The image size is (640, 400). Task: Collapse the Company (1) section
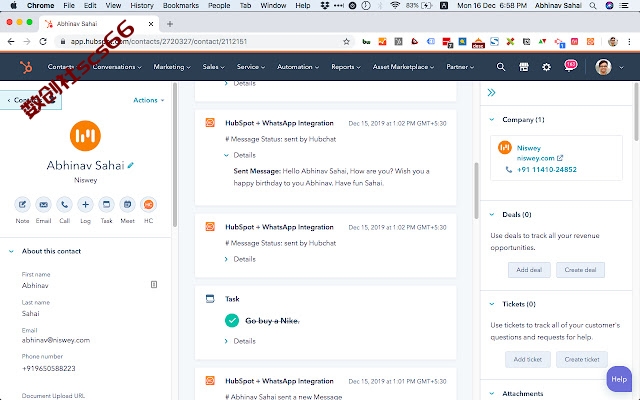pos(492,120)
